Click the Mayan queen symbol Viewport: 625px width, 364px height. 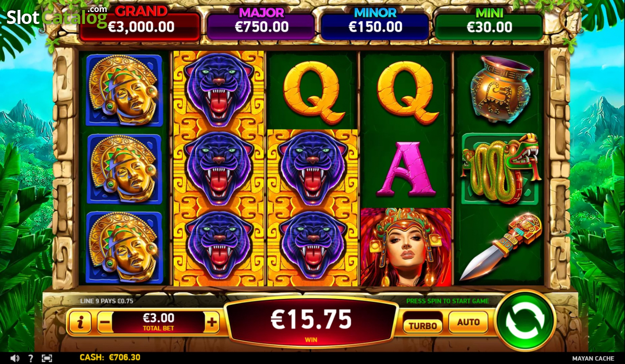pyautogui.click(x=406, y=247)
